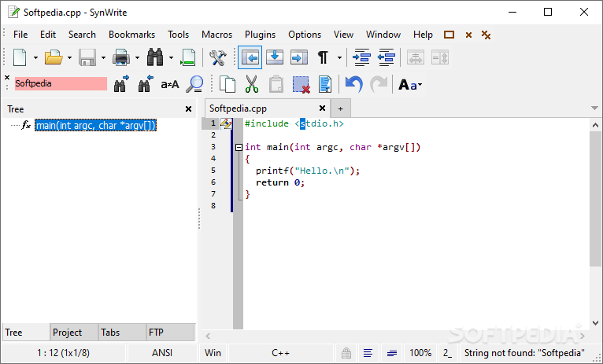Click the Save floppy disk icon
The image size is (603, 364).
tap(87, 57)
